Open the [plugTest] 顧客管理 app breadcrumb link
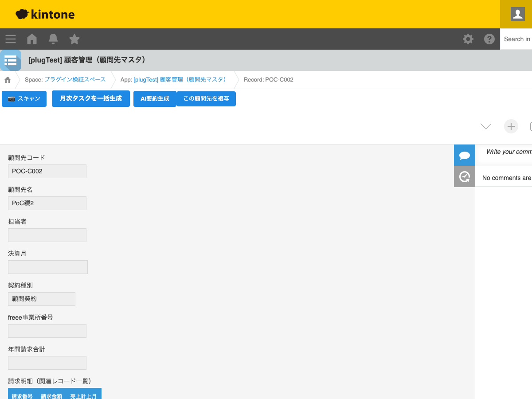 (180, 80)
